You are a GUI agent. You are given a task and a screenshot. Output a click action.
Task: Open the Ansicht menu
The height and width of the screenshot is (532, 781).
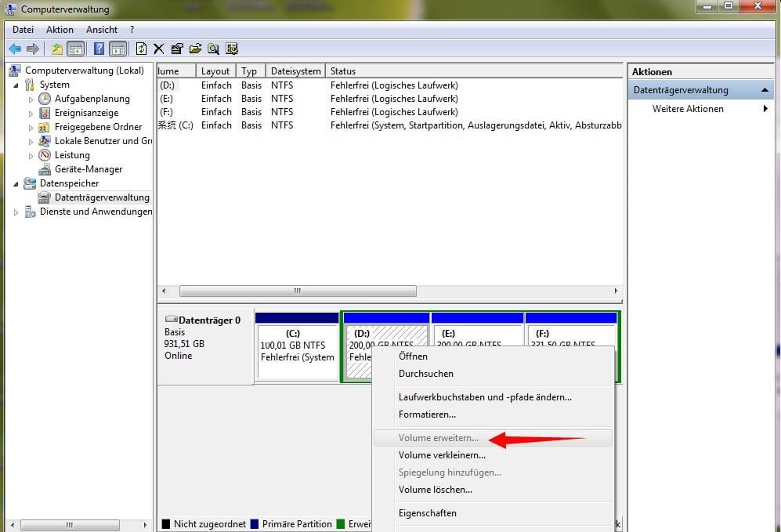[x=102, y=30]
